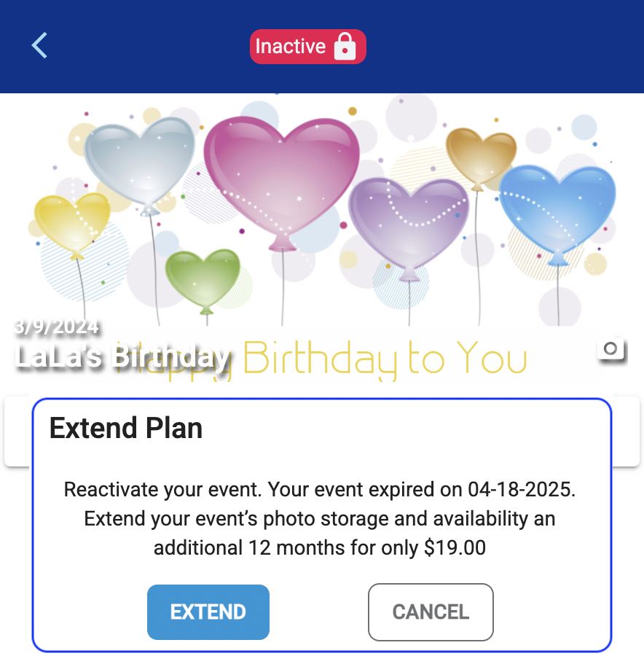Tap the white padlock icon
This screenshot has height=656, width=644.
coord(345,47)
